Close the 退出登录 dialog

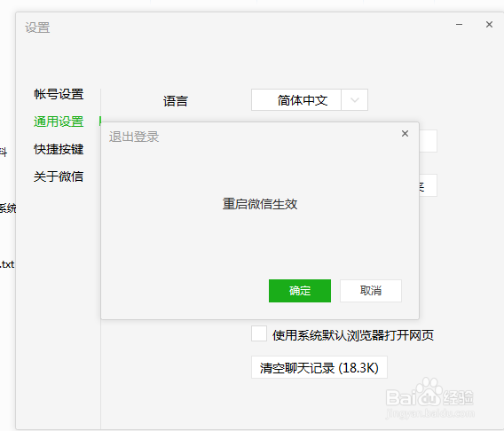pos(405,134)
